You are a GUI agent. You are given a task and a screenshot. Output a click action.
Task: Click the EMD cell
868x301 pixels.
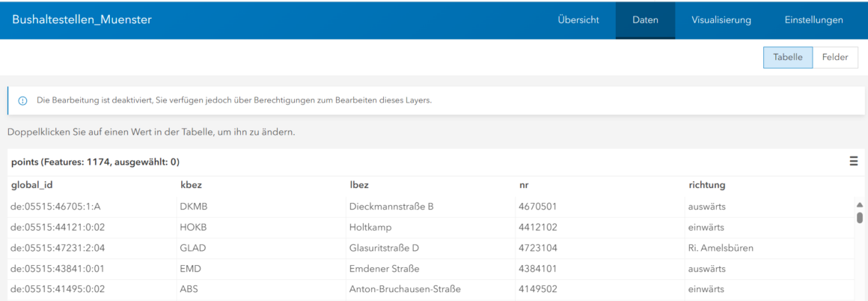[261, 269]
